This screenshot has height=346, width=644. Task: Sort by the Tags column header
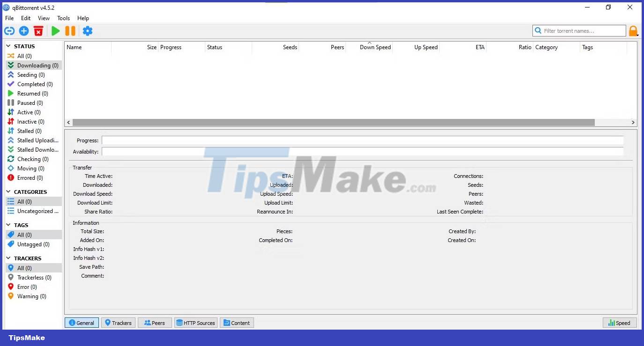pyautogui.click(x=603, y=47)
